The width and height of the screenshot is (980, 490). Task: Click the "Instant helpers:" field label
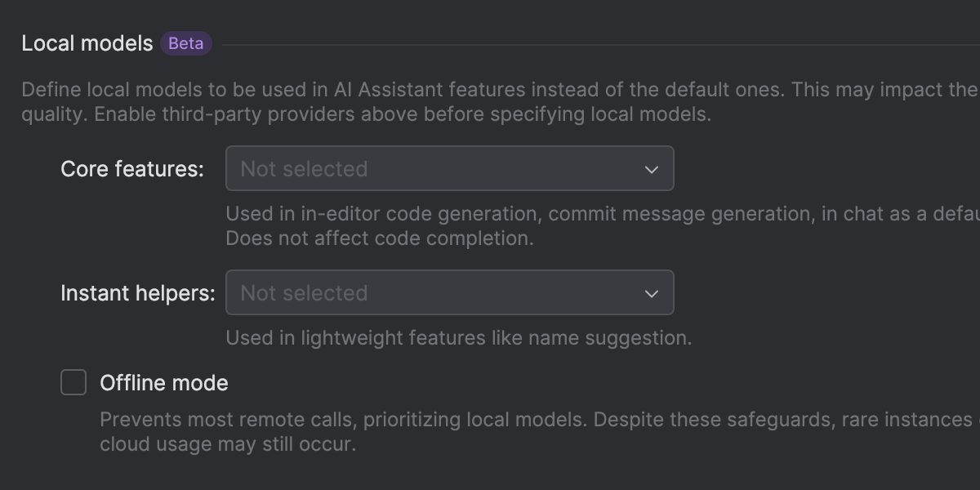[138, 293]
